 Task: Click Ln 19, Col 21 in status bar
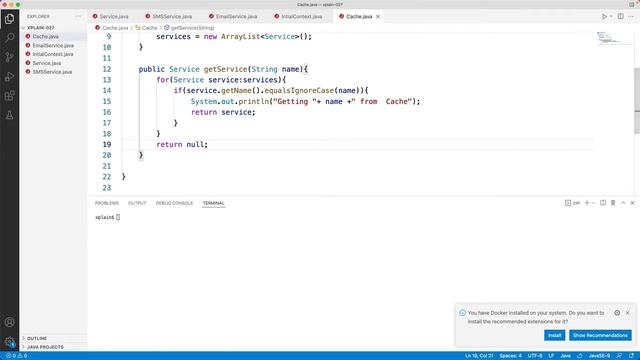point(479,356)
